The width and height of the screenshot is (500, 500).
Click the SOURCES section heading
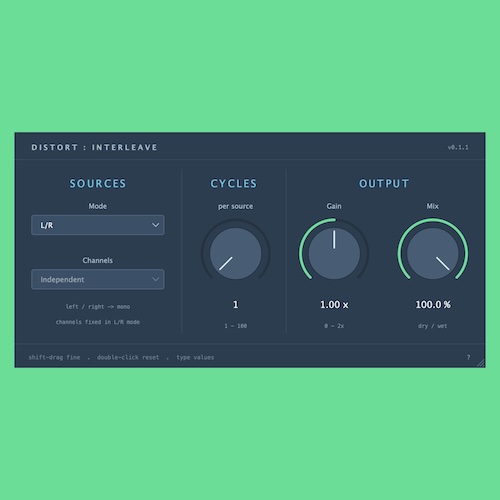(x=98, y=184)
